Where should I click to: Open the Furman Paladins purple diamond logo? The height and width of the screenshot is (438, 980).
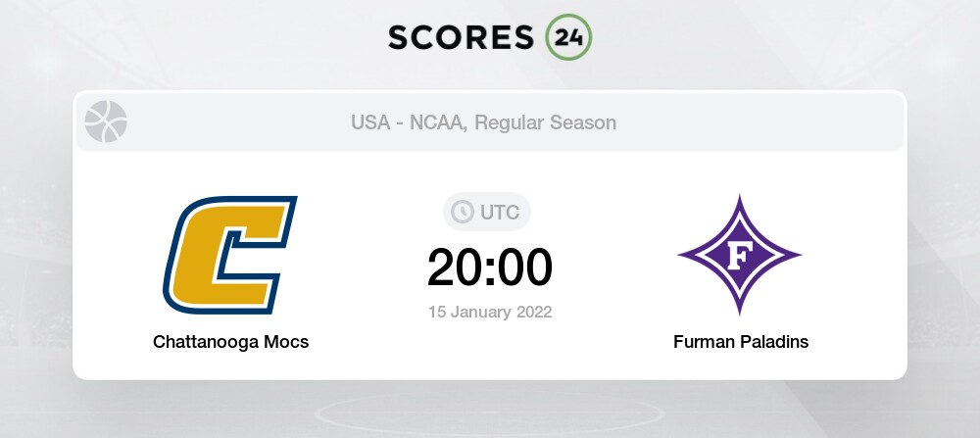point(740,256)
